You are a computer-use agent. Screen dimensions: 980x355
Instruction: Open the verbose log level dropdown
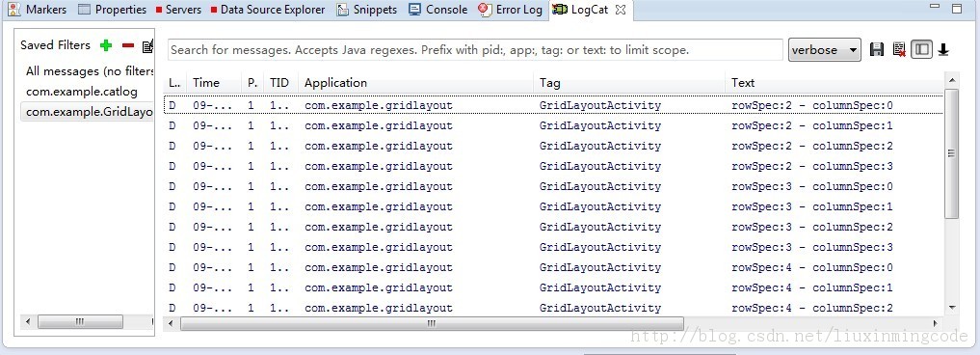coord(824,49)
